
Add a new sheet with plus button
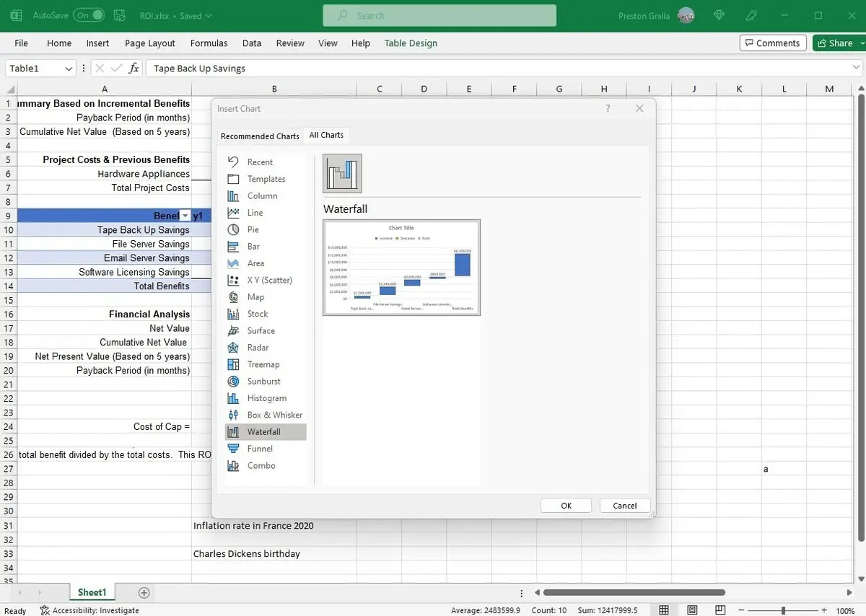(x=144, y=593)
